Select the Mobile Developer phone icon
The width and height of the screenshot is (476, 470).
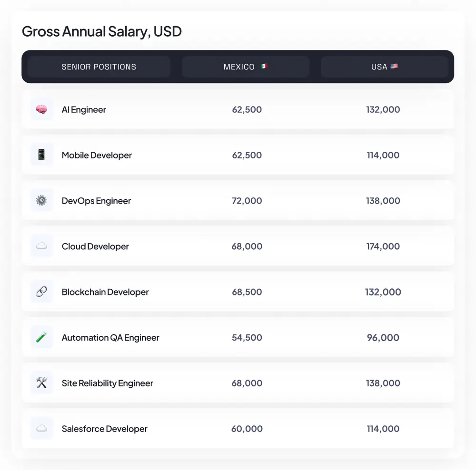[x=41, y=155]
